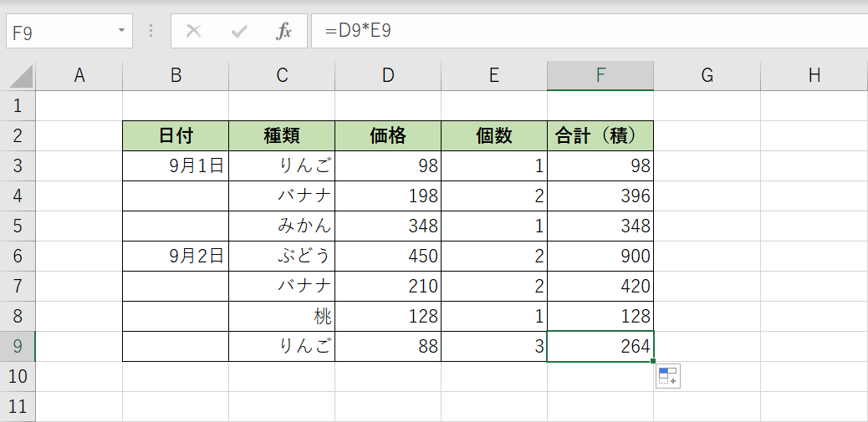The width and height of the screenshot is (868, 422).
Task: Select price cell 450
Action: point(388,256)
